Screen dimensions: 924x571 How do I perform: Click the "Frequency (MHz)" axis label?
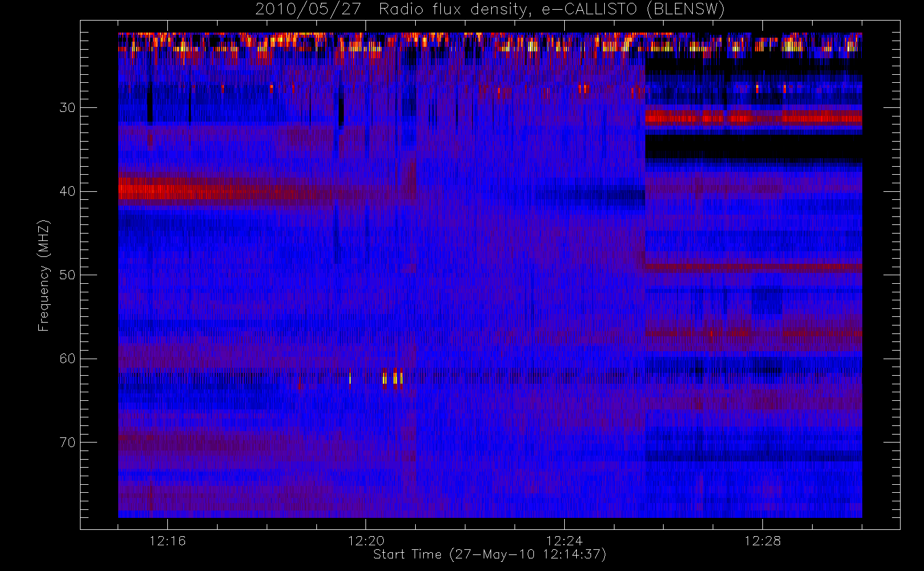(x=44, y=275)
